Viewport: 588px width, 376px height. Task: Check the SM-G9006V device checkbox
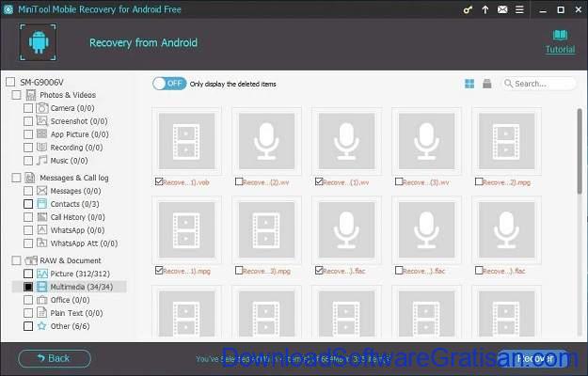[10, 82]
